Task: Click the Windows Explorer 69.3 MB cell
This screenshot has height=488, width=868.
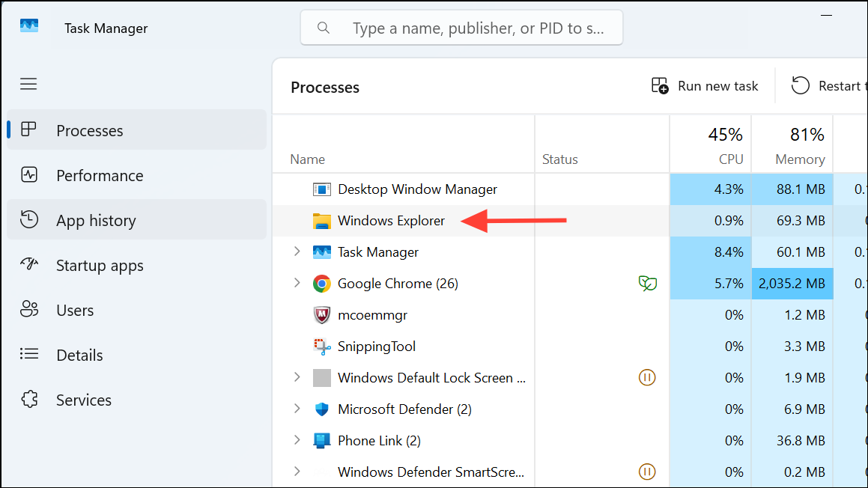Action: [792, 221]
